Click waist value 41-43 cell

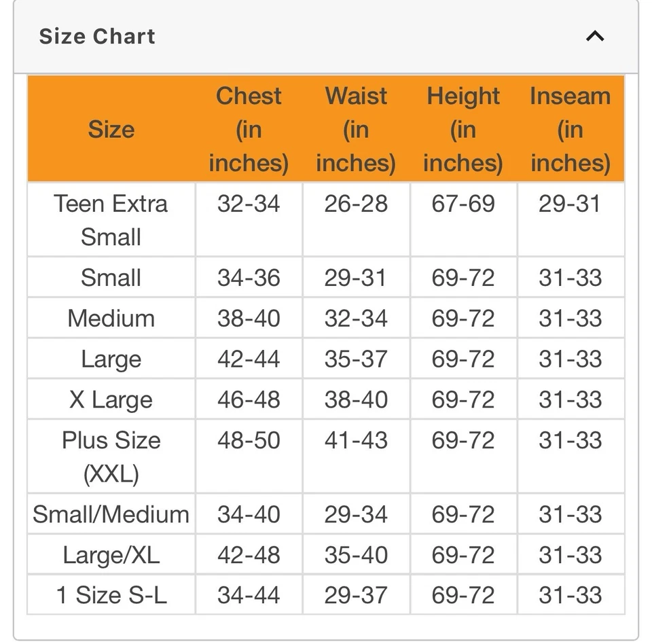356,440
